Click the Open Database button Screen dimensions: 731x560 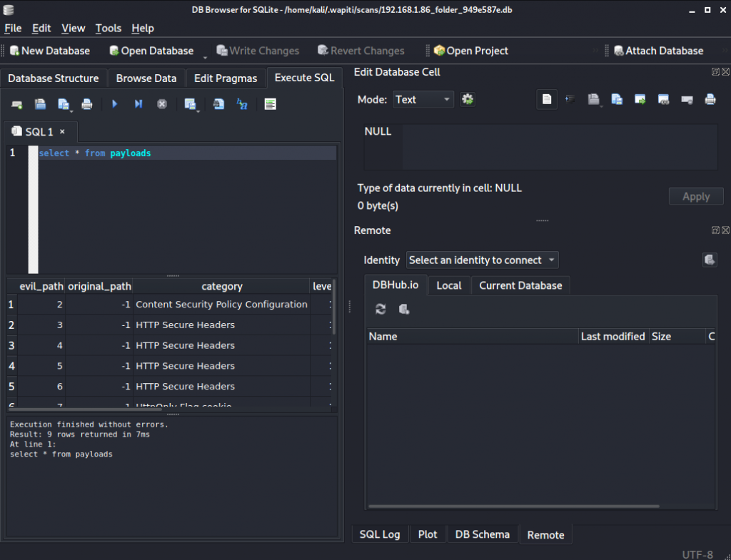(x=151, y=51)
